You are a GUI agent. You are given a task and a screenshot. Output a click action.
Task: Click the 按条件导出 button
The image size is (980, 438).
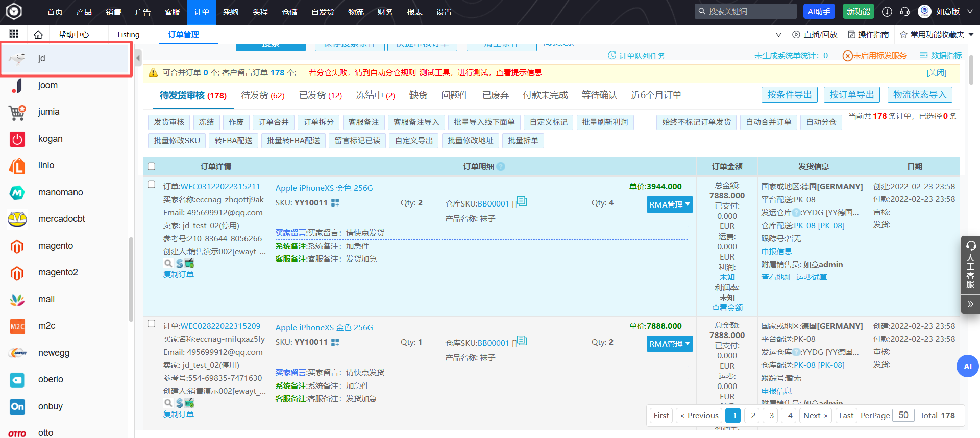[789, 95]
